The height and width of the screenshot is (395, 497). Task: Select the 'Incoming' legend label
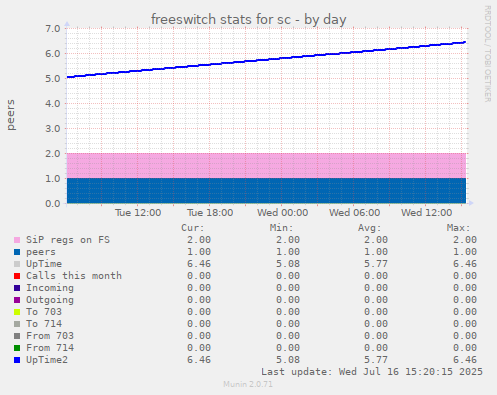click(50, 288)
